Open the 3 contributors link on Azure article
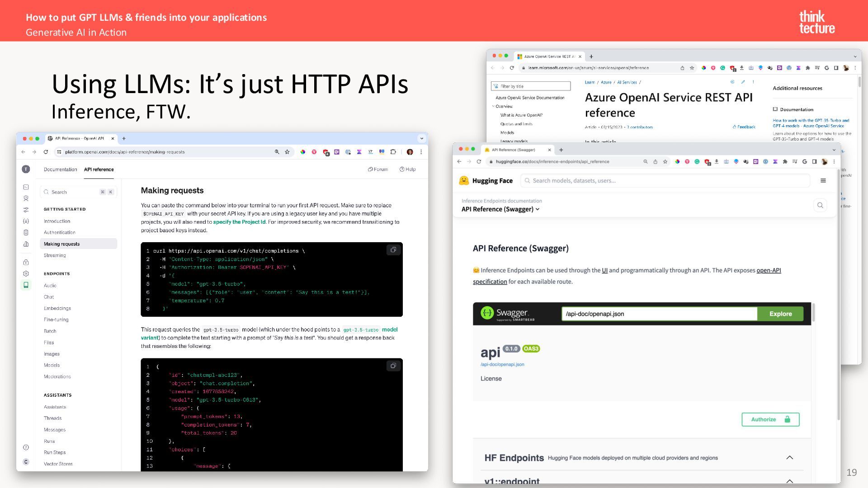868x488 pixels. (640, 127)
